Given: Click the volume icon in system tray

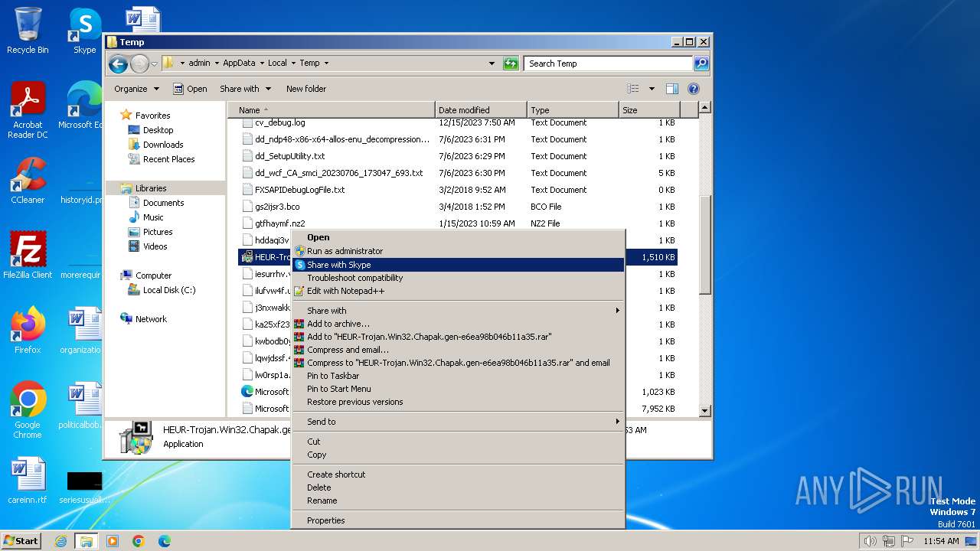Looking at the screenshot, I should point(870,541).
